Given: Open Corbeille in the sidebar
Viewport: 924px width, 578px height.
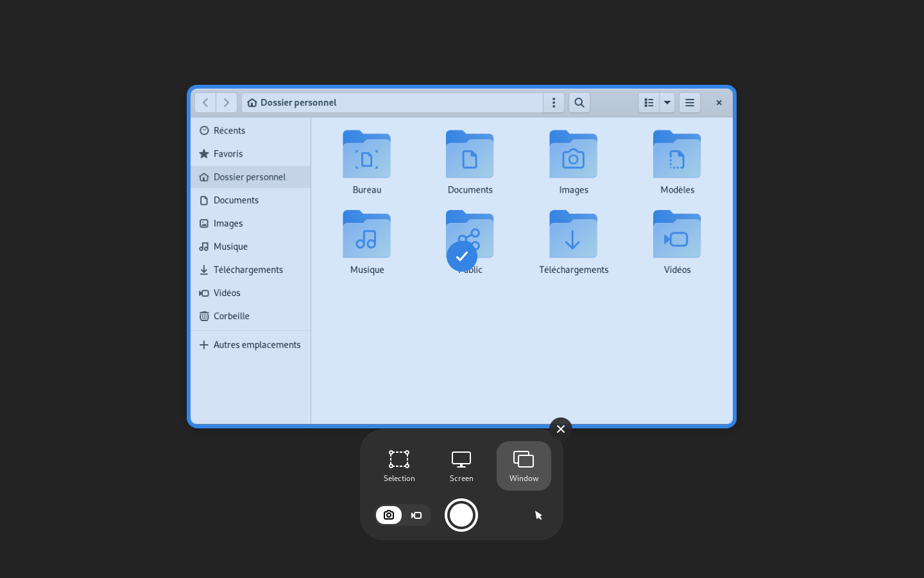Looking at the screenshot, I should click(251, 315).
